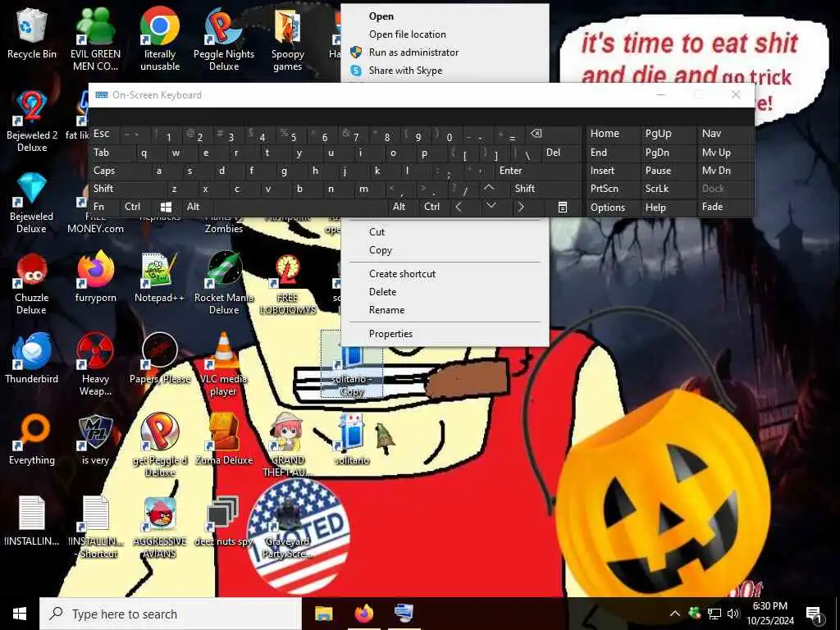
Task: Select Run as administrator
Action: click(x=445, y=52)
